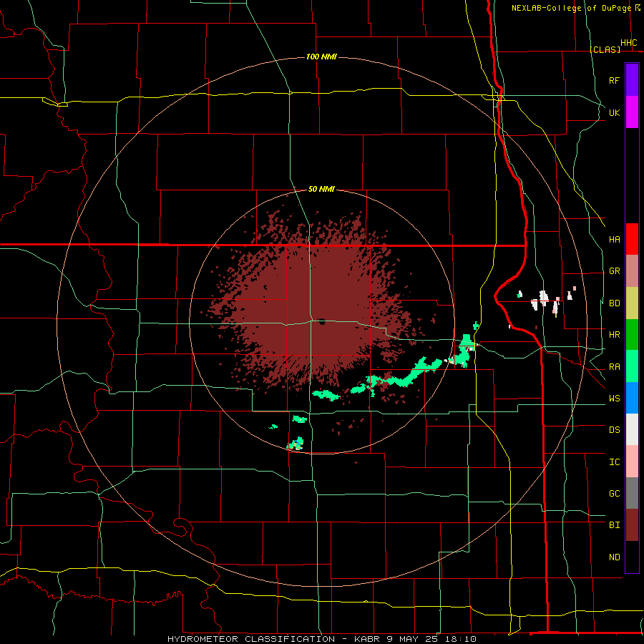Click the WS legend label
The image size is (644, 644).
point(614,398)
